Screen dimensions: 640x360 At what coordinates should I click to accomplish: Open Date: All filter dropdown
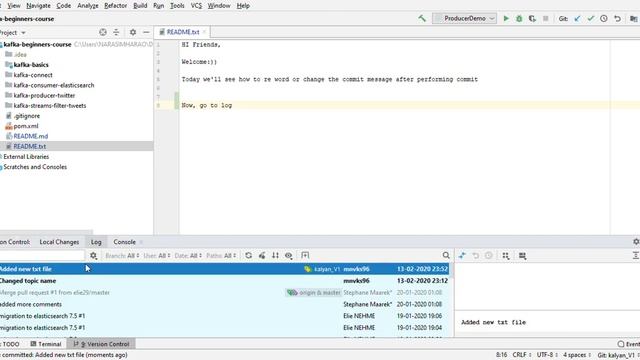[x=188, y=256]
